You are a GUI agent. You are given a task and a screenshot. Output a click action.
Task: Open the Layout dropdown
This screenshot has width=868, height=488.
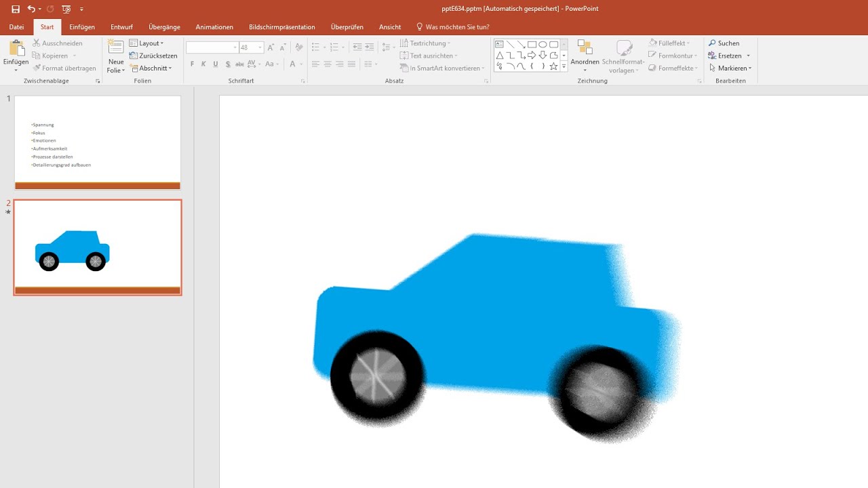[x=146, y=43]
